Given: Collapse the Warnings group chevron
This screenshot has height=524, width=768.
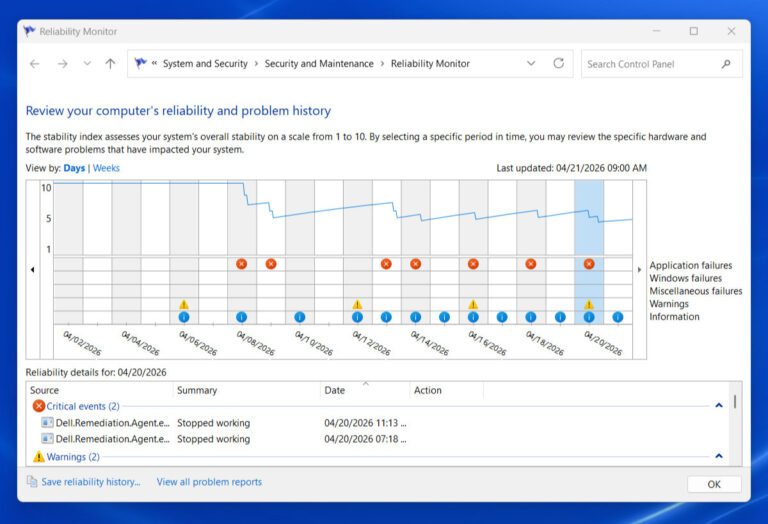Looking at the screenshot, I should pos(719,456).
